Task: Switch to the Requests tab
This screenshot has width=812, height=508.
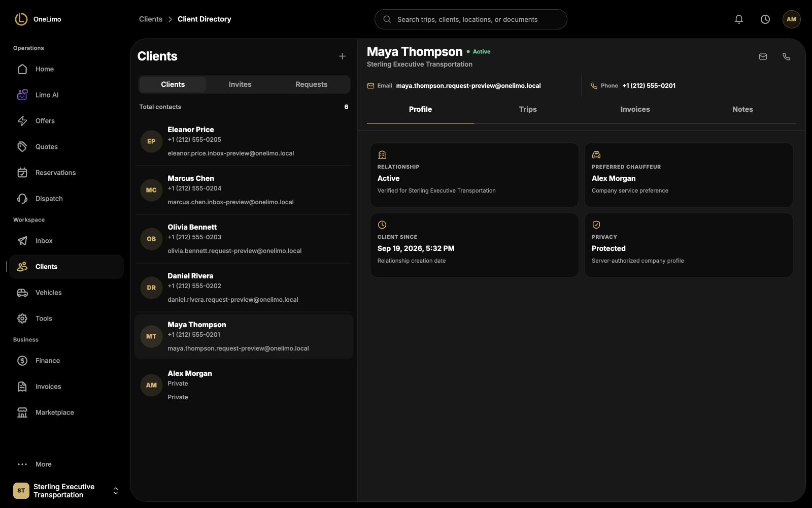Action: pyautogui.click(x=311, y=84)
